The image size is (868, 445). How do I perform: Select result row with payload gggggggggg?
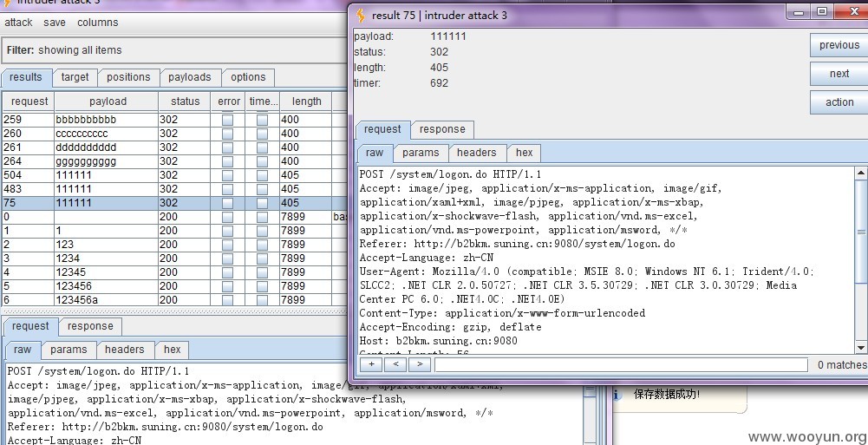(174, 161)
